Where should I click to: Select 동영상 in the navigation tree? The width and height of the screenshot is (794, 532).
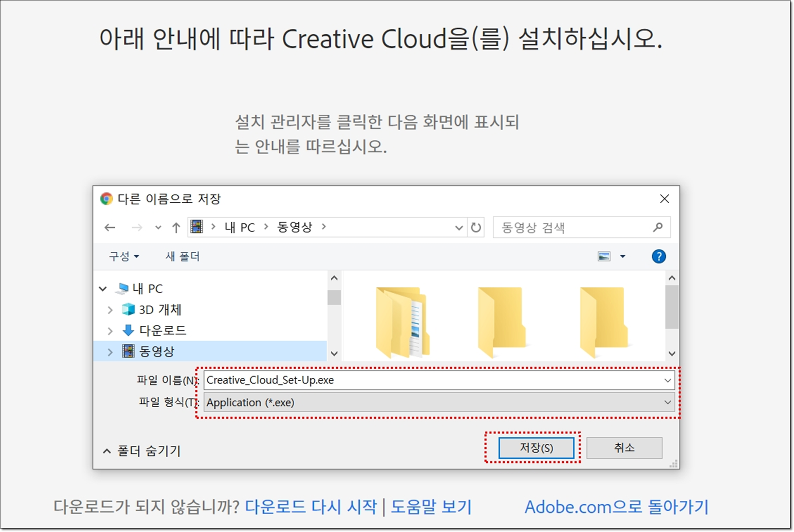[157, 351]
